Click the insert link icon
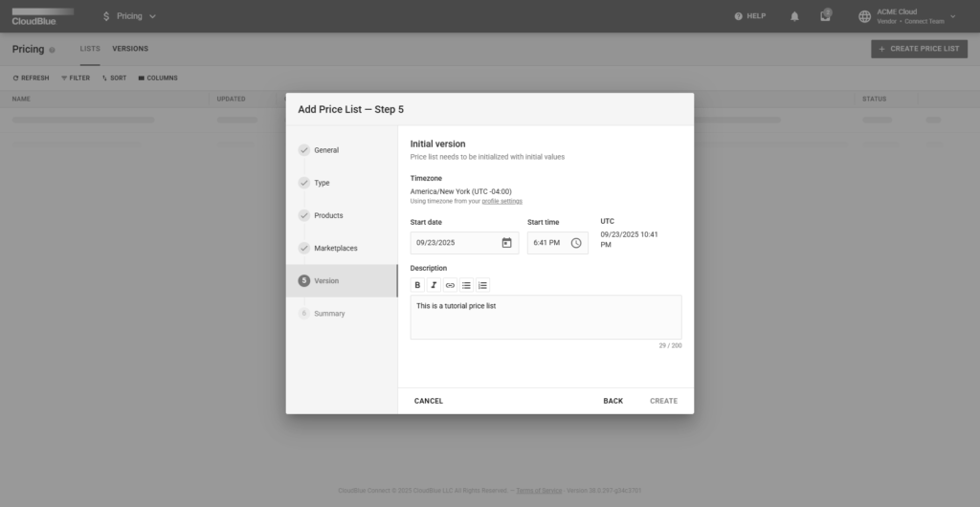980x507 pixels. (450, 285)
